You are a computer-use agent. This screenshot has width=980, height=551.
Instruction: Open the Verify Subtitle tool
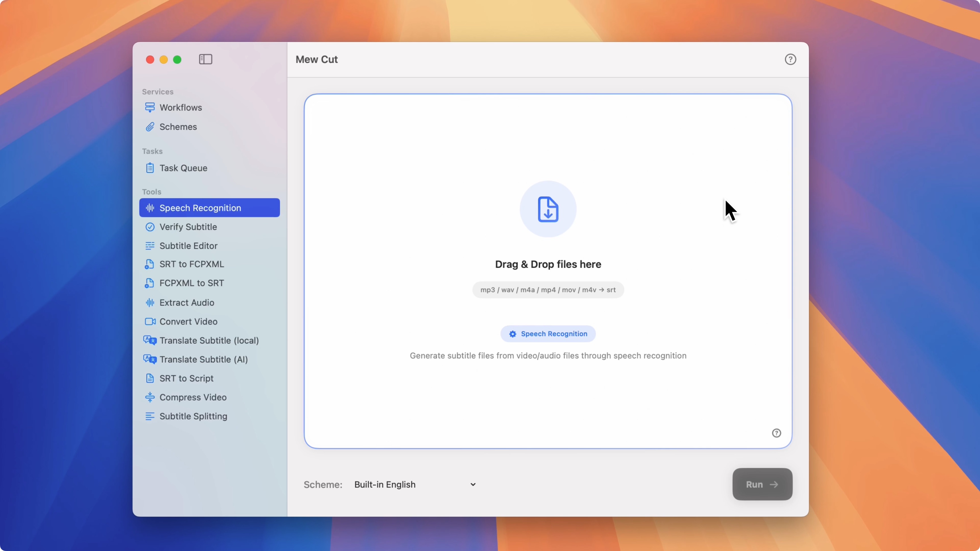188,227
